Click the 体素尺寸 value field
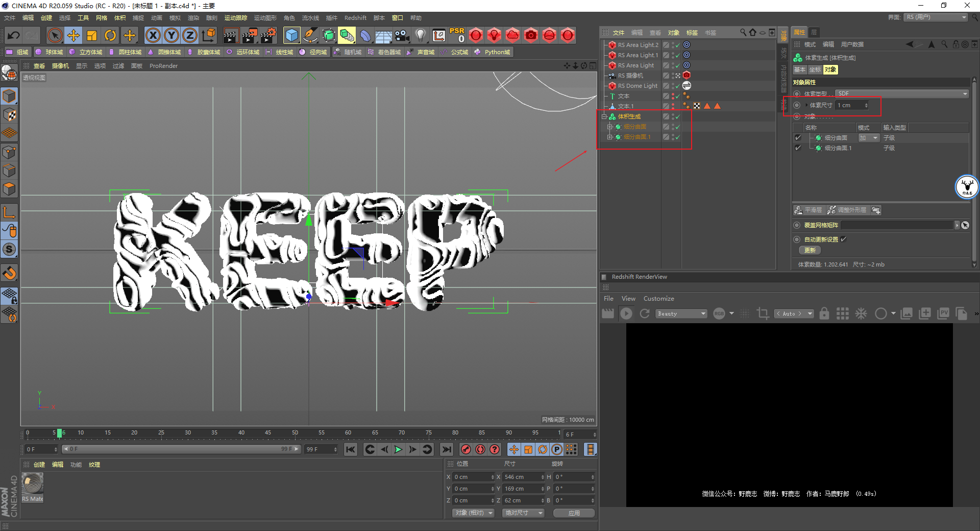 pyautogui.click(x=852, y=105)
